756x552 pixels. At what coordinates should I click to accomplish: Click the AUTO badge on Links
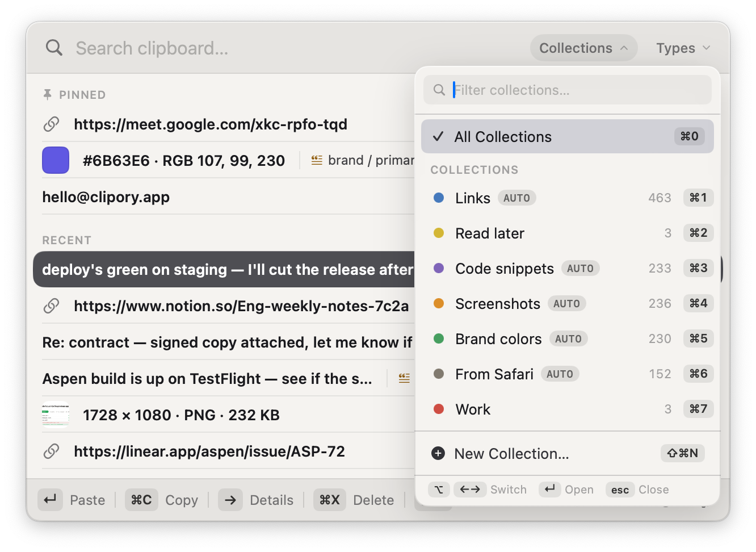(x=516, y=198)
